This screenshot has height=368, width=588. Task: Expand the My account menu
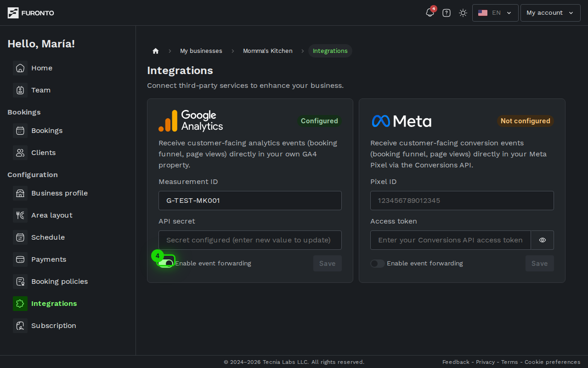[550, 13]
